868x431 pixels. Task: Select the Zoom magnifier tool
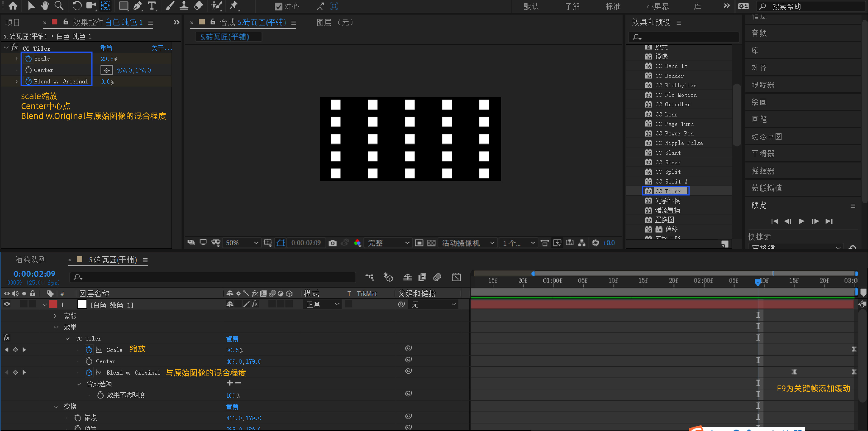pos(59,6)
